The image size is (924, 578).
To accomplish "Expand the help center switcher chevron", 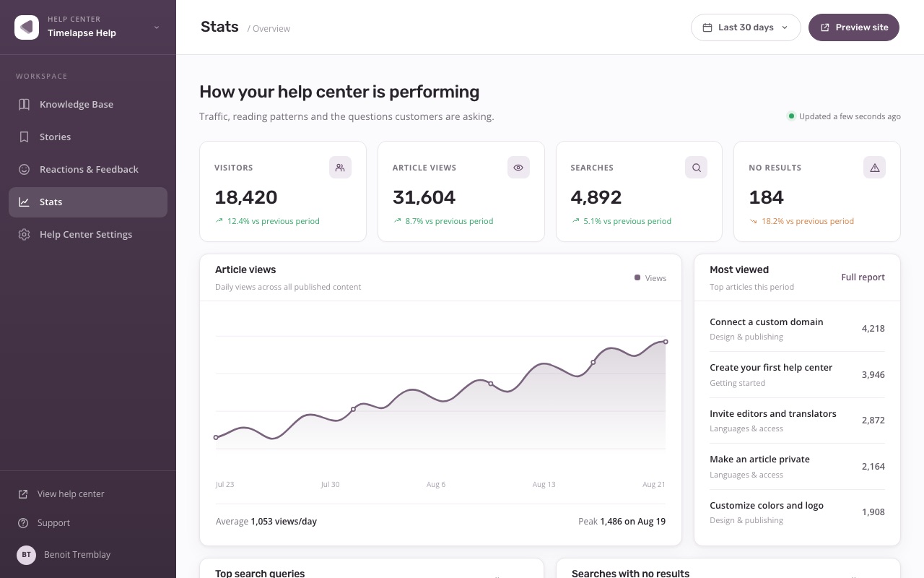I will (157, 27).
